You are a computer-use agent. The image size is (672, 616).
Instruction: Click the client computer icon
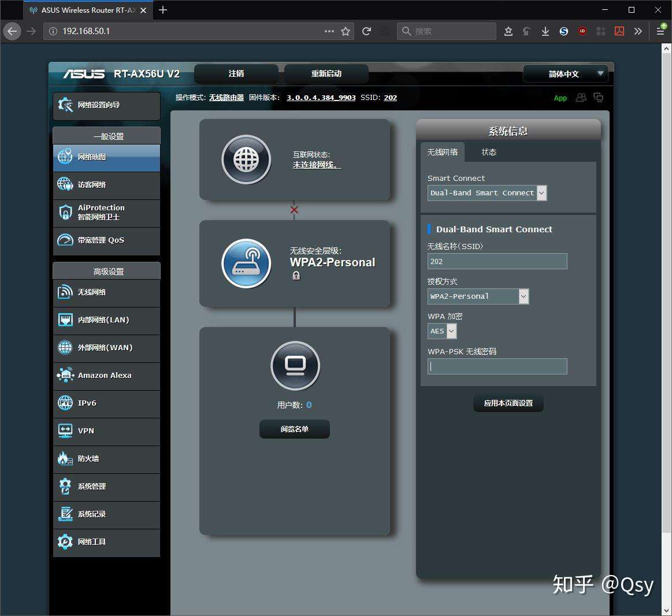[x=295, y=366]
